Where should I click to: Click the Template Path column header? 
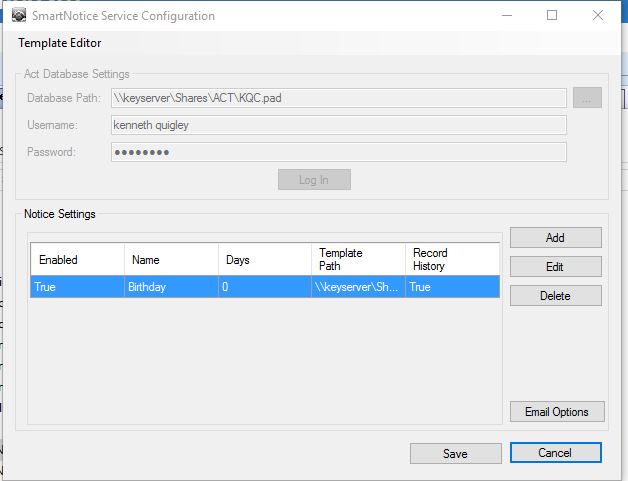[358, 260]
